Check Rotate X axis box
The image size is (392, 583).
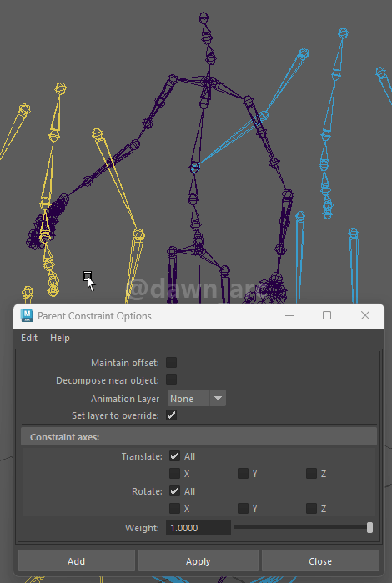point(174,508)
